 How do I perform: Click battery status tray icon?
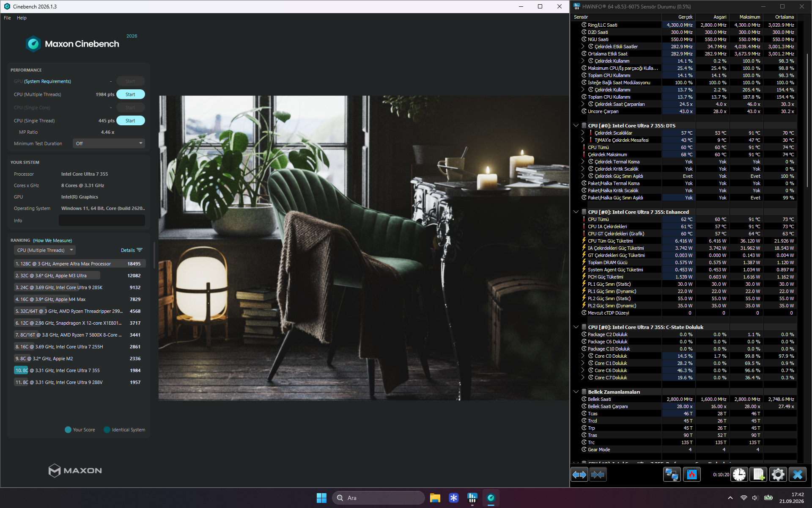(768, 498)
